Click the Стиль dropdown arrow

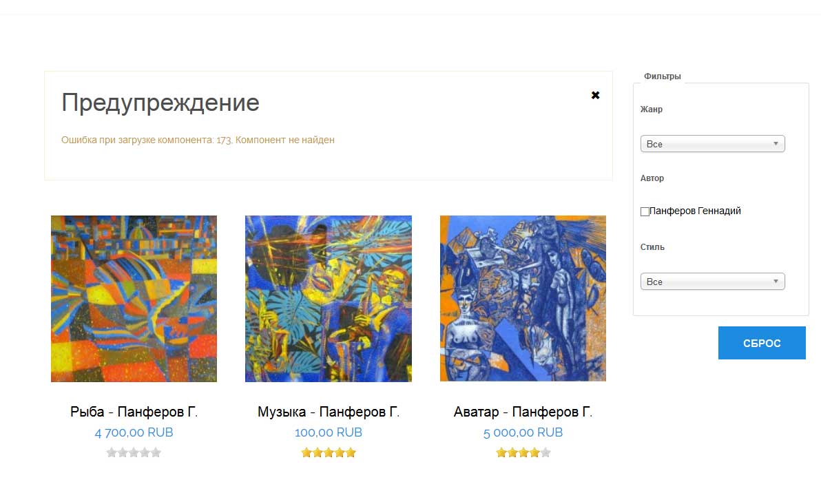[x=776, y=281]
